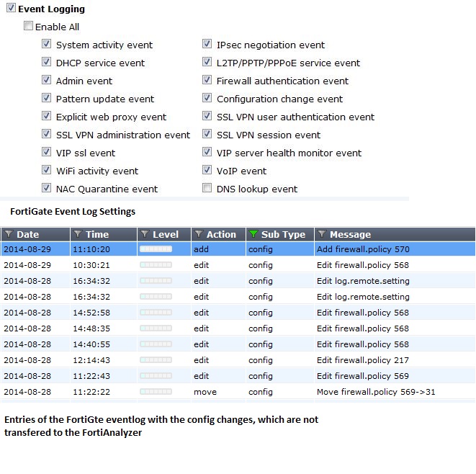This screenshot has height=474, width=476.
Task: Click the date cell in the 10:30:21 row
Action: [x=27, y=265]
